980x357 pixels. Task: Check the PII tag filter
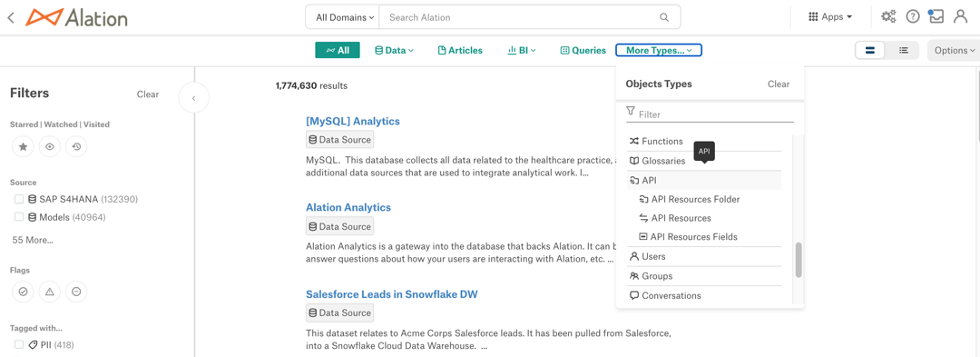[x=19, y=344]
